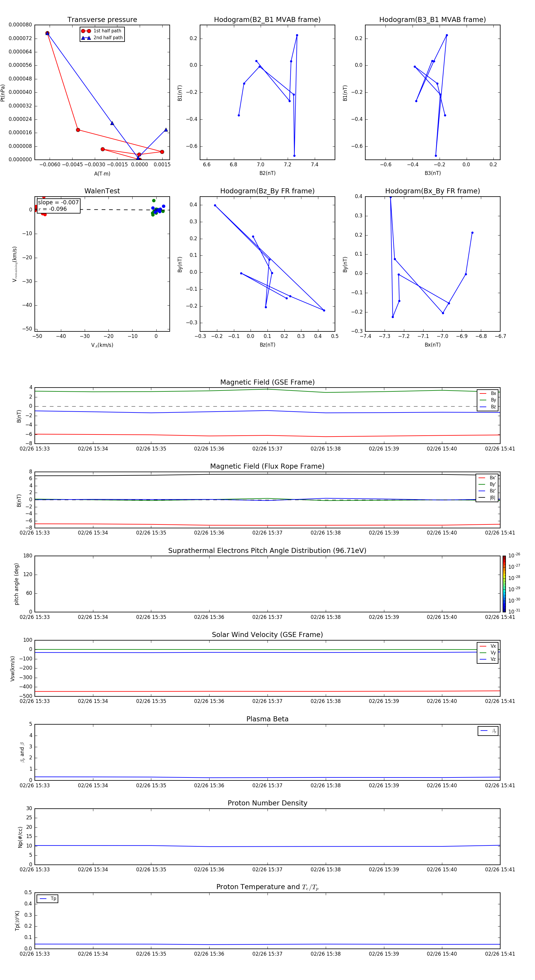
Task: Click the pitch angle colorbar gradient
Action: [504, 584]
